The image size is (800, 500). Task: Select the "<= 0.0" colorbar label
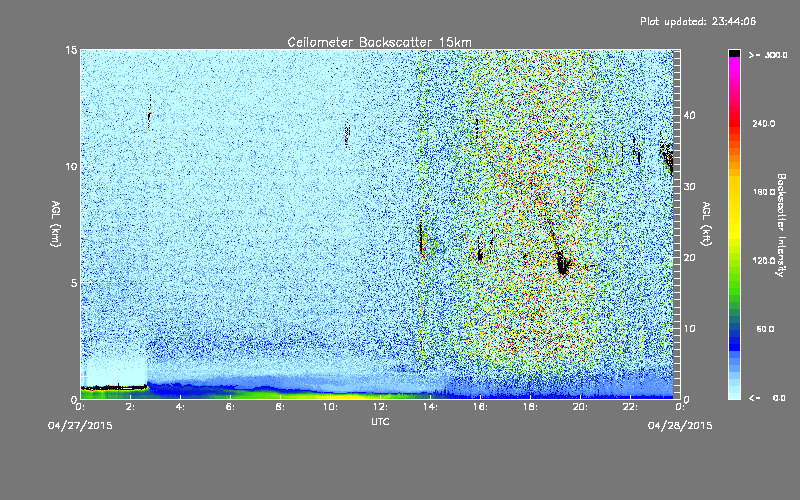pyautogui.click(x=767, y=398)
